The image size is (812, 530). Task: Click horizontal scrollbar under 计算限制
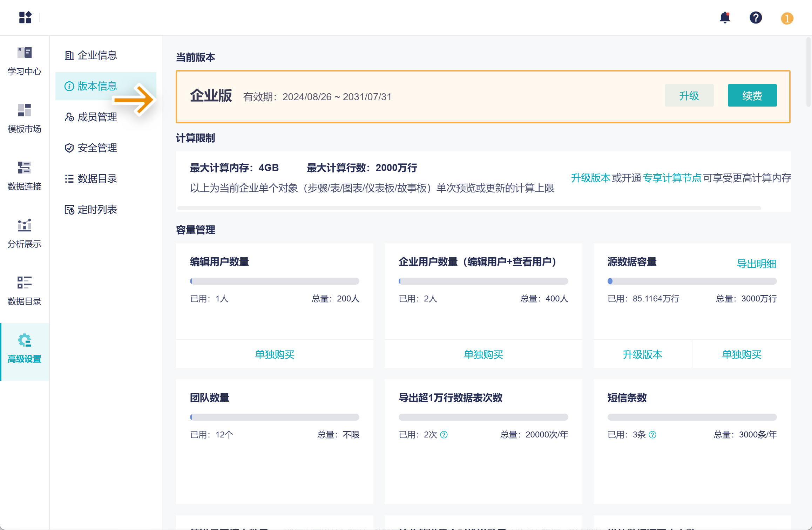469,208
